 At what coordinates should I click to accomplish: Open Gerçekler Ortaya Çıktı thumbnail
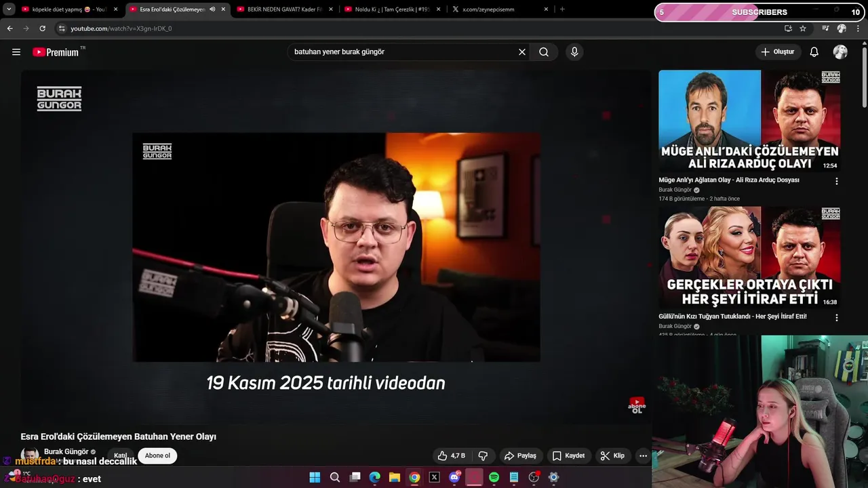point(749,258)
